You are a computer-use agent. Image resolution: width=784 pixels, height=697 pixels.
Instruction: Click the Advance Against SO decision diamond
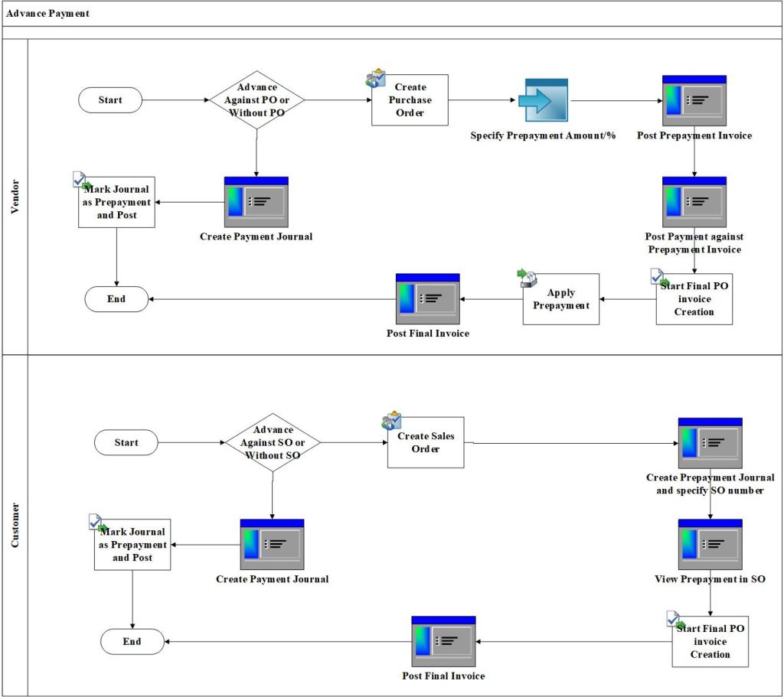click(x=273, y=443)
